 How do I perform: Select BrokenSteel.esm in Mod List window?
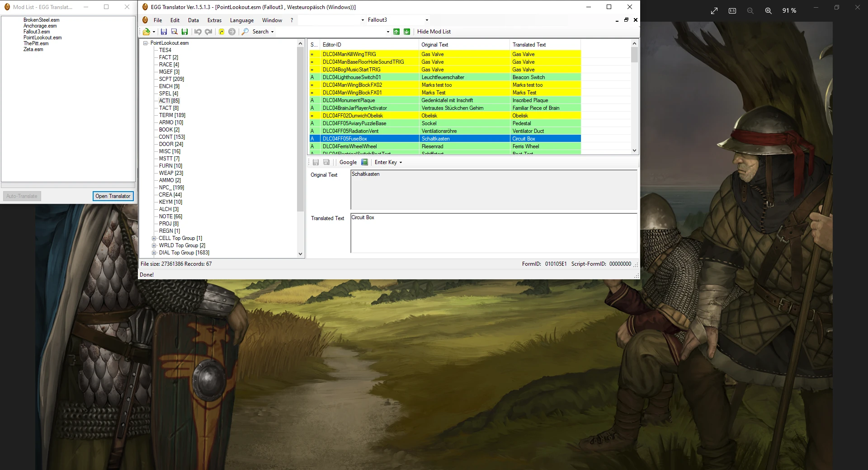point(41,20)
